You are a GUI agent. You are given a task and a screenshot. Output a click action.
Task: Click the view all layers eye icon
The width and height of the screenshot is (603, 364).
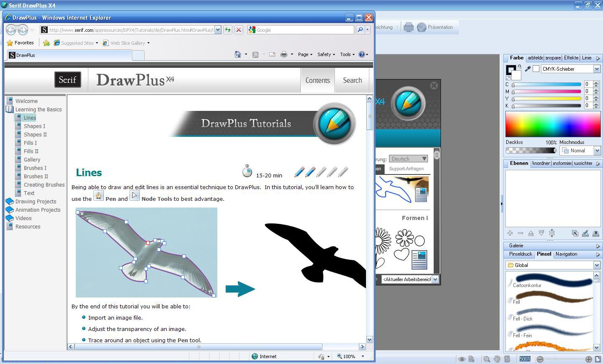tap(596, 233)
